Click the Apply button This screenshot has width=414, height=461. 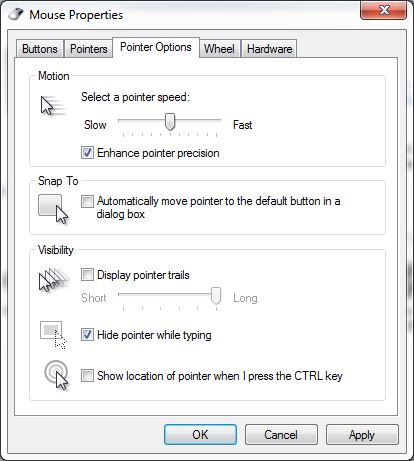[362, 435]
